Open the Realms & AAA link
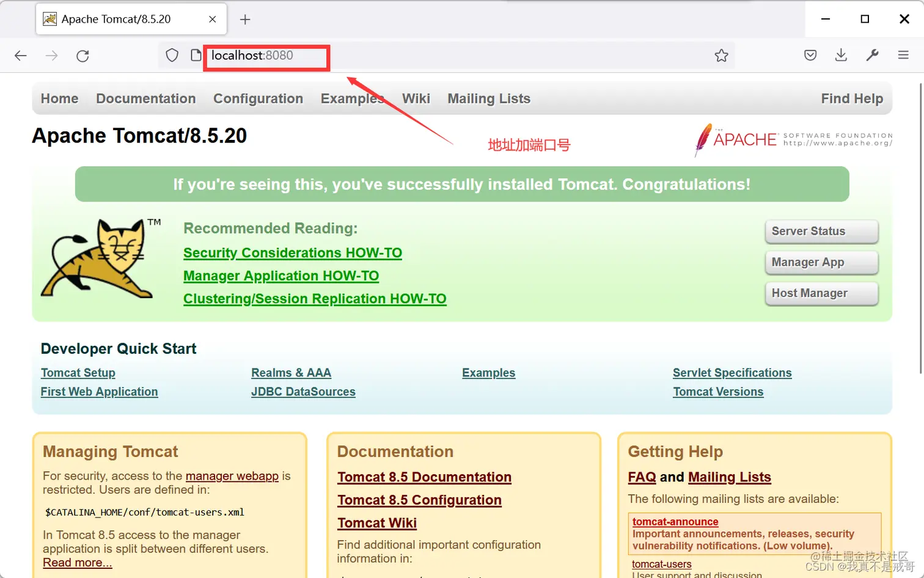Viewport: 924px width, 578px height. tap(291, 373)
